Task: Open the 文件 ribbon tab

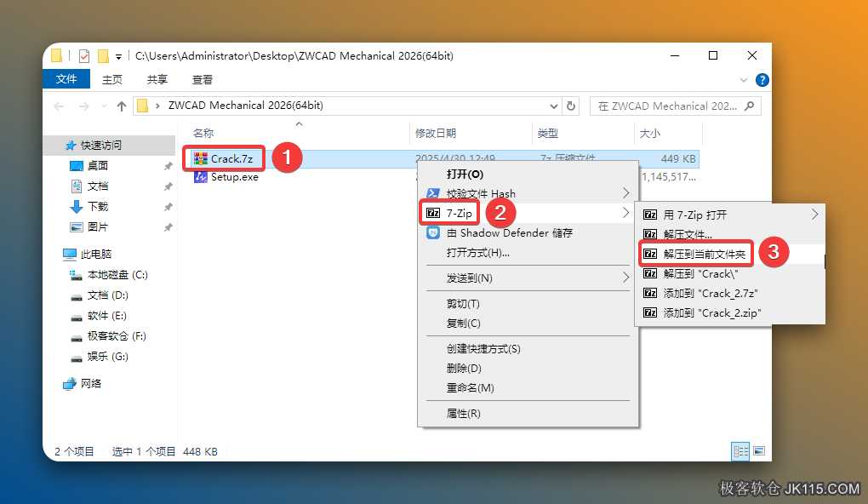Action: 66,79
